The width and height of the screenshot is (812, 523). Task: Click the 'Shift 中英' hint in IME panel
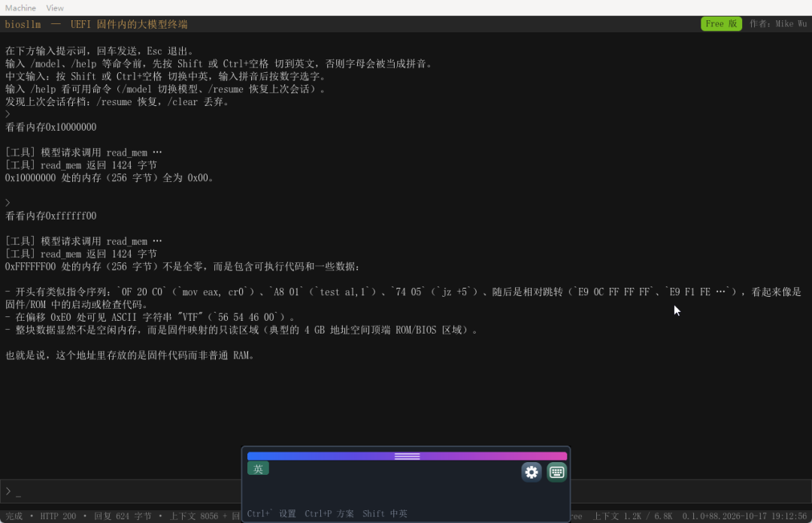385,514
